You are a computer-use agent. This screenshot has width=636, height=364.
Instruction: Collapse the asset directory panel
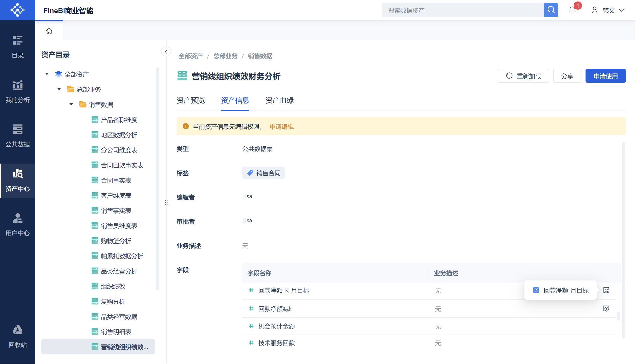pos(166,52)
